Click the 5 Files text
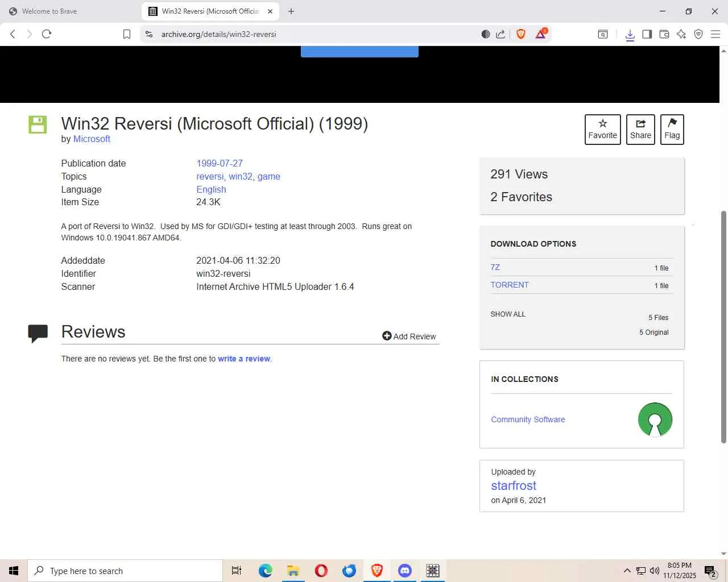728x582 pixels. 659,318
